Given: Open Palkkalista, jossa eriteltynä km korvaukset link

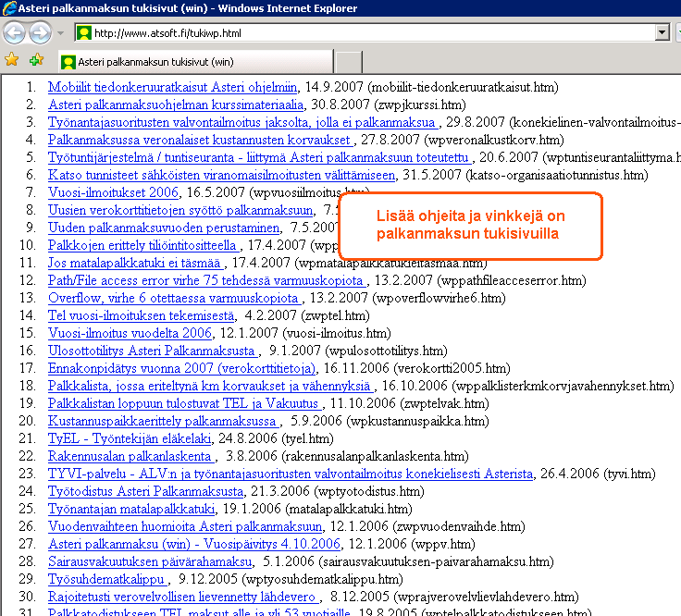Looking at the screenshot, I should pos(211,386).
